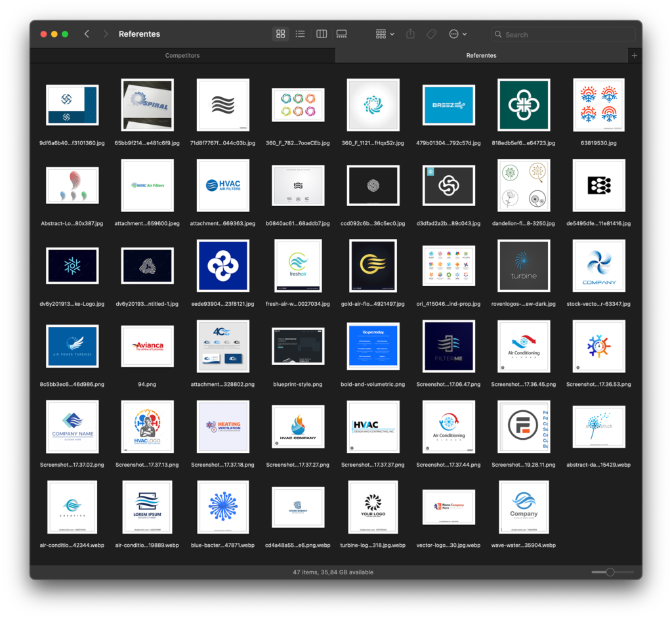This screenshot has width=672, height=619.
Task: Click the Tags toolbar icon
Action: coord(431,34)
